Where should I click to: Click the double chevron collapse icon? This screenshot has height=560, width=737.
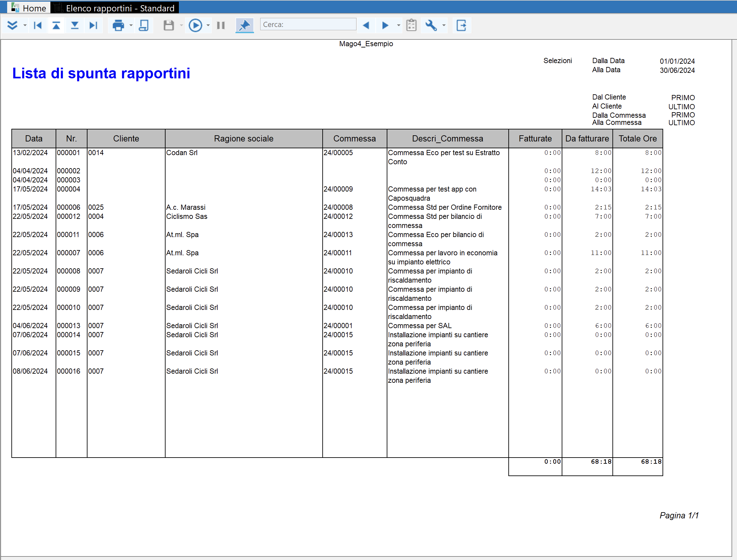click(x=12, y=25)
